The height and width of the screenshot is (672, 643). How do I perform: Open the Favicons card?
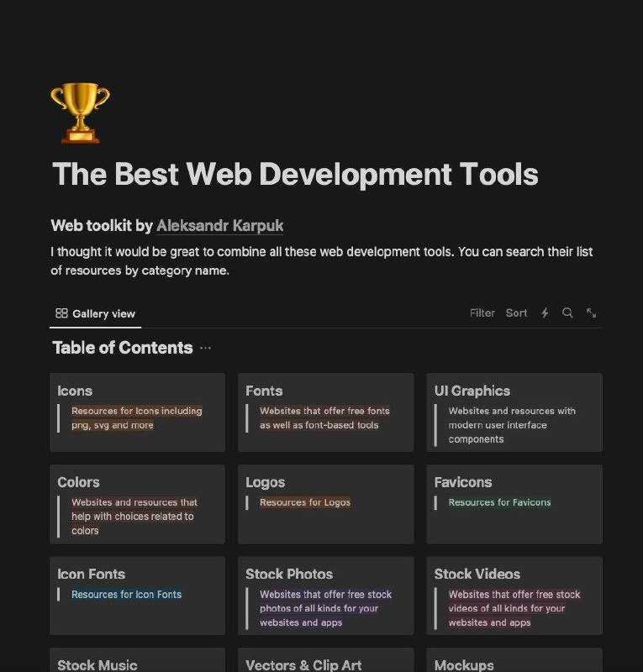[x=514, y=505]
